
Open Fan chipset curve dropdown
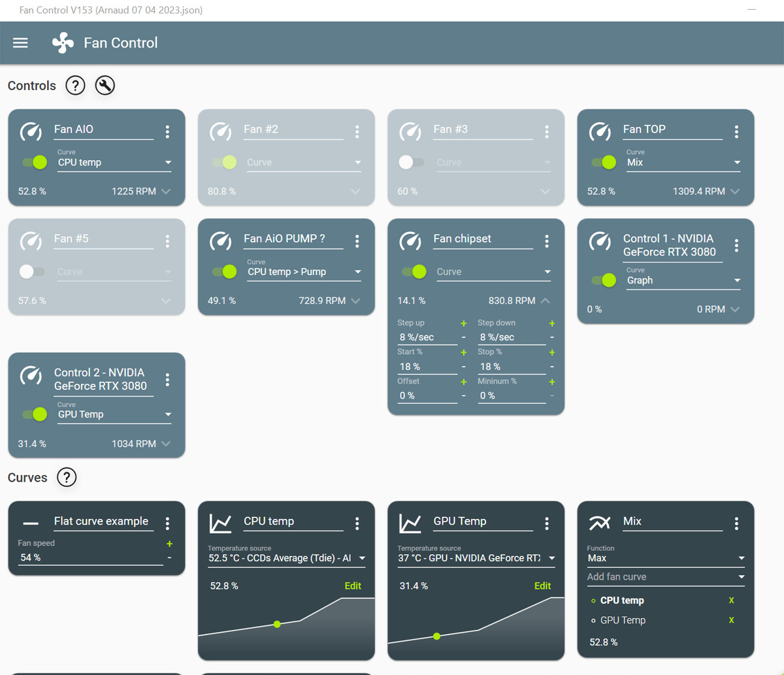point(493,272)
